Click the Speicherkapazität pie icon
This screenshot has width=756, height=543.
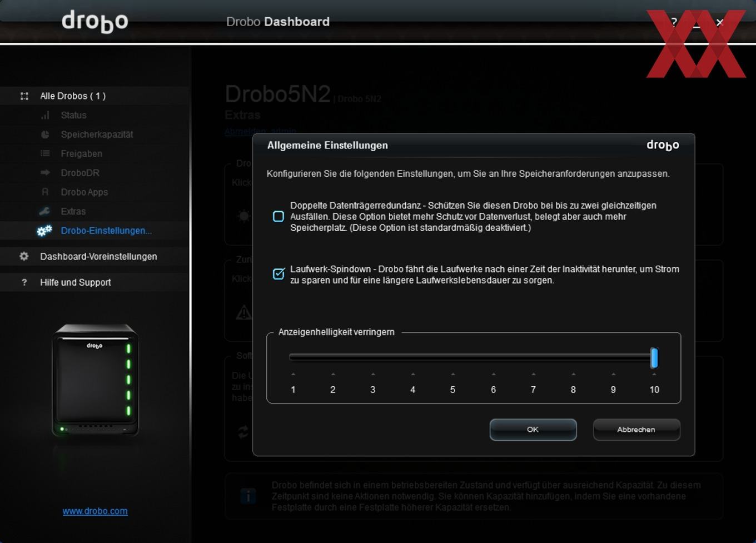(x=45, y=134)
